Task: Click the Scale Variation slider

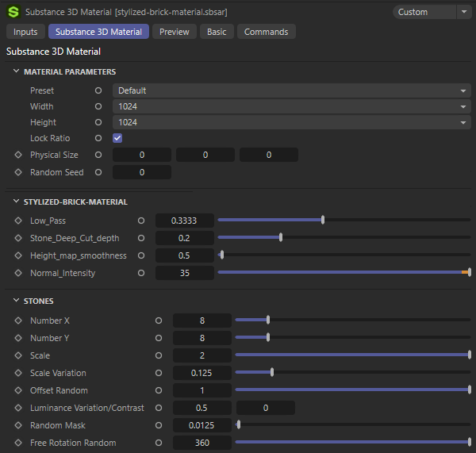Action: pyautogui.click(x=353, y=372)
